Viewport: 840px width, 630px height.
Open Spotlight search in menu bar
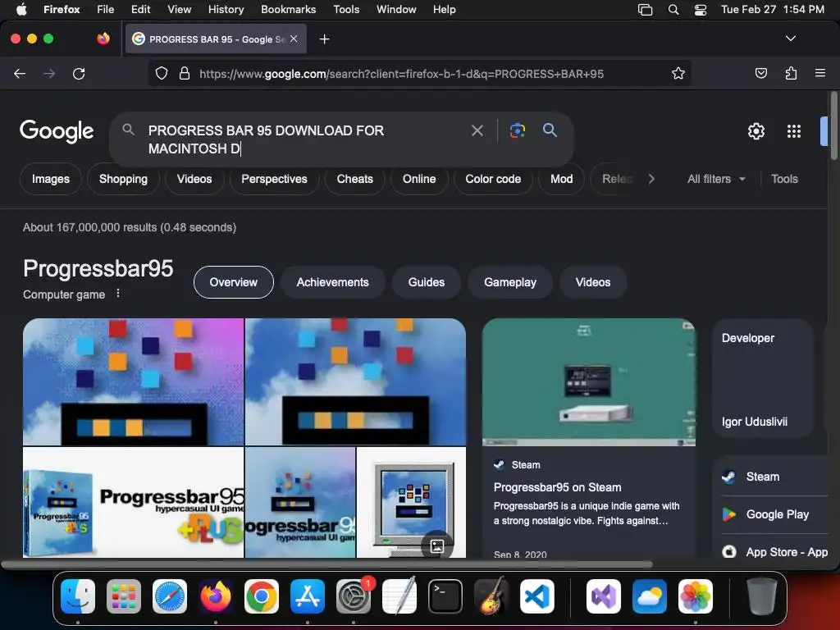(x=673, y=10)
